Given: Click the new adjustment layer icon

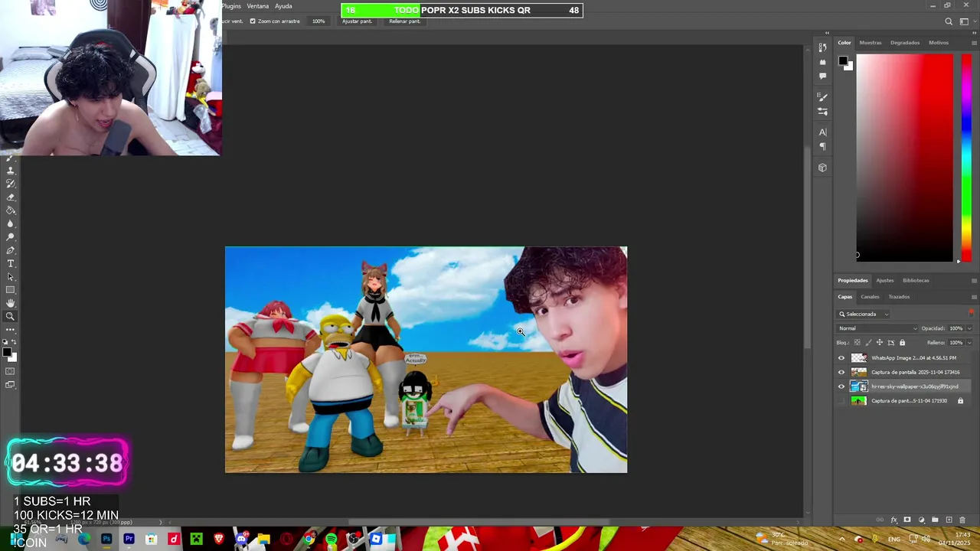Looking at the screenshot, I should point(922,520).
